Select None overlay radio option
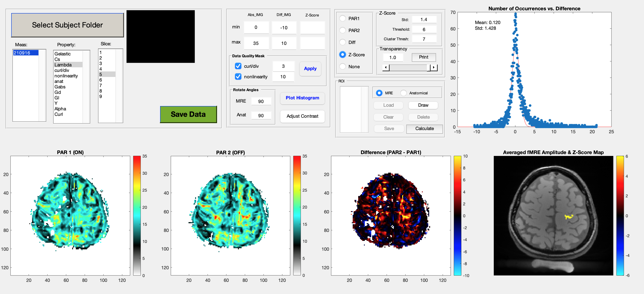The image size is (644, 294). pos(343,66)
